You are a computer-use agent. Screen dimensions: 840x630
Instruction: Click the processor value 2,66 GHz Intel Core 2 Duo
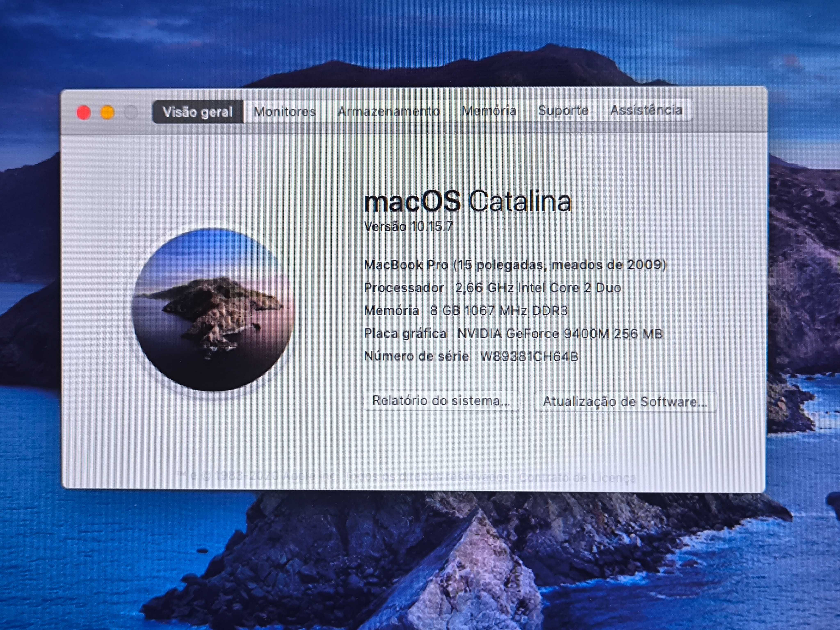[x=538, y=288]
